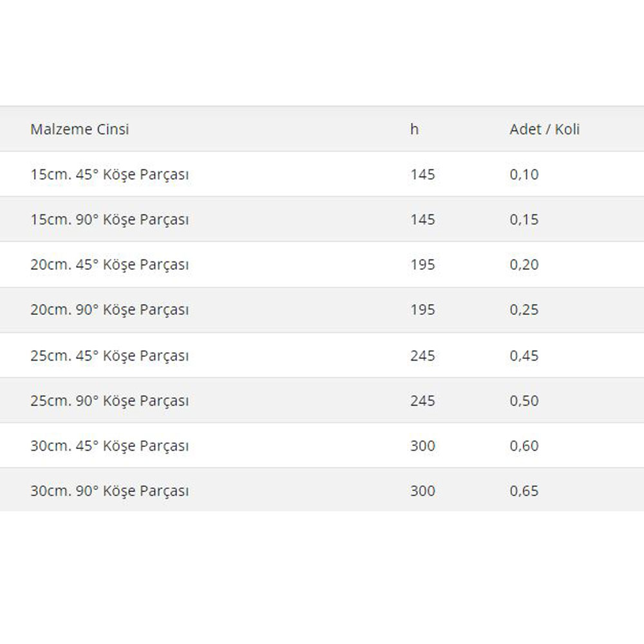Screen dimensions: 644x644
Task: Click the 0,45 Adet / Koli value
Action: [x=524, y=355]
